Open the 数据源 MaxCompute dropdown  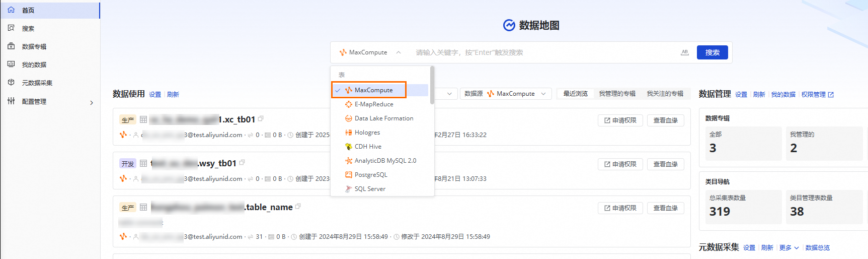coord(506,94)
